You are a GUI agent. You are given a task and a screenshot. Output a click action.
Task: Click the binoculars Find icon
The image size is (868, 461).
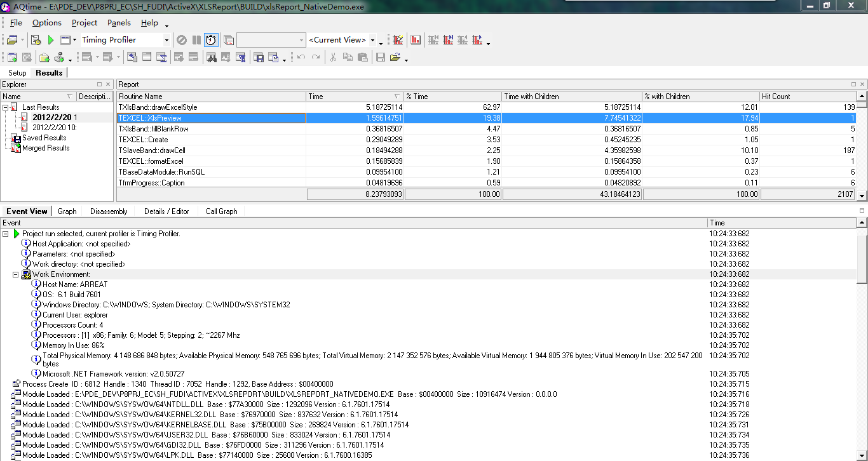point(211,58)
